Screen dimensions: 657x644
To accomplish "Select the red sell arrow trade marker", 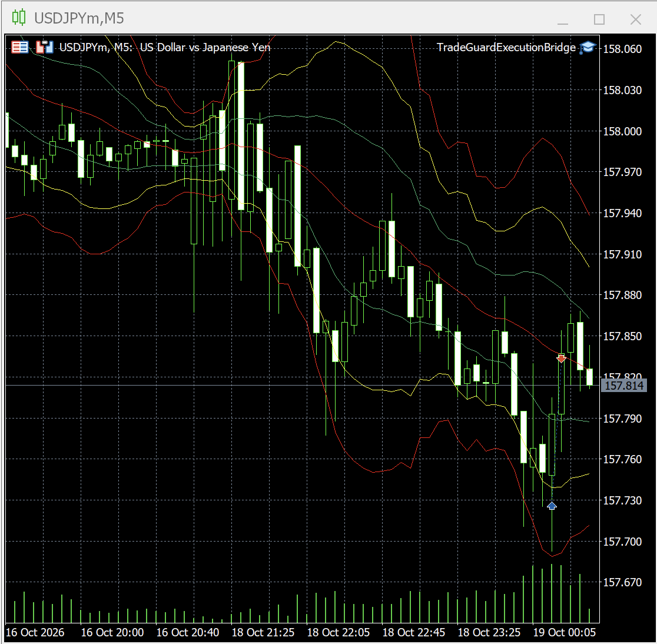I will 561,358.
